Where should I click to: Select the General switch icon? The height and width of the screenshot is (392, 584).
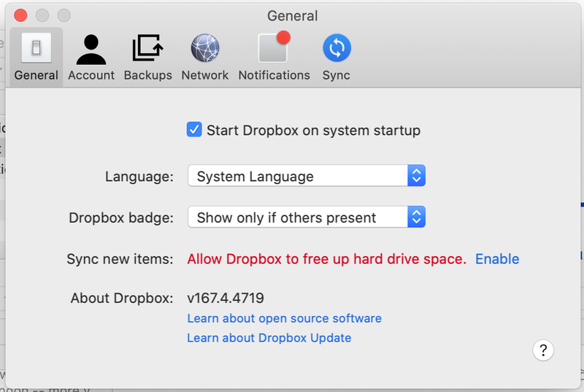point(36,49)
